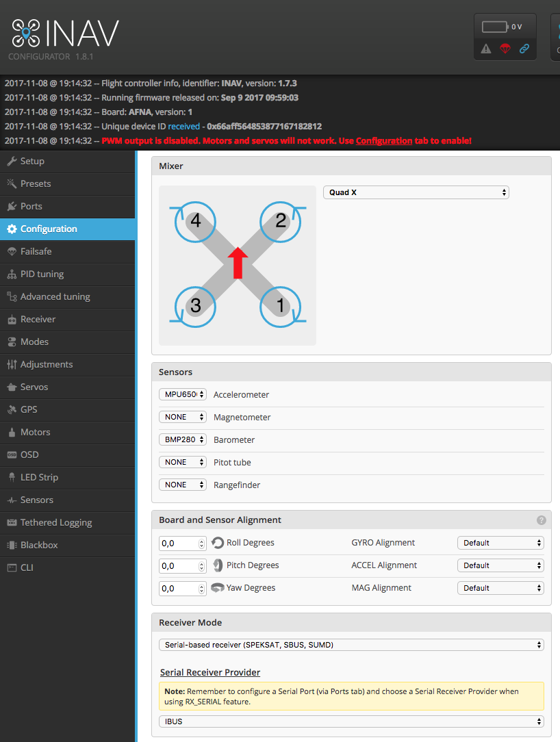Click the Failsafe parachute sidebar icon
Image resolution: width=560 pixels, height=742 pixels.
[12, 252]
